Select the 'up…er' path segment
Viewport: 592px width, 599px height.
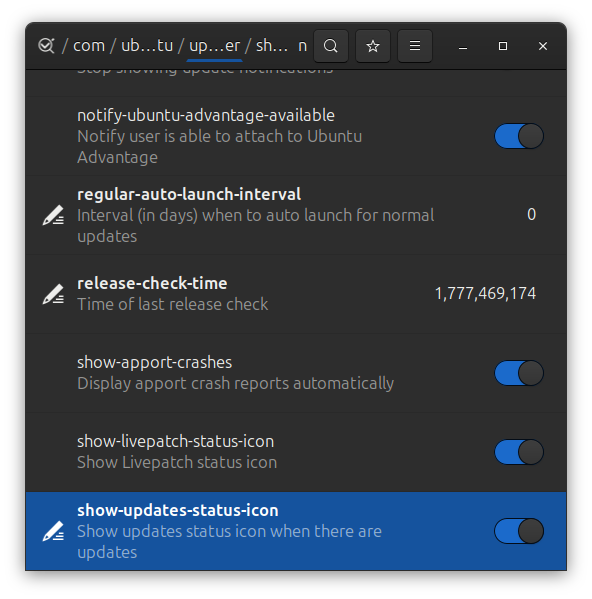[214, 46]
